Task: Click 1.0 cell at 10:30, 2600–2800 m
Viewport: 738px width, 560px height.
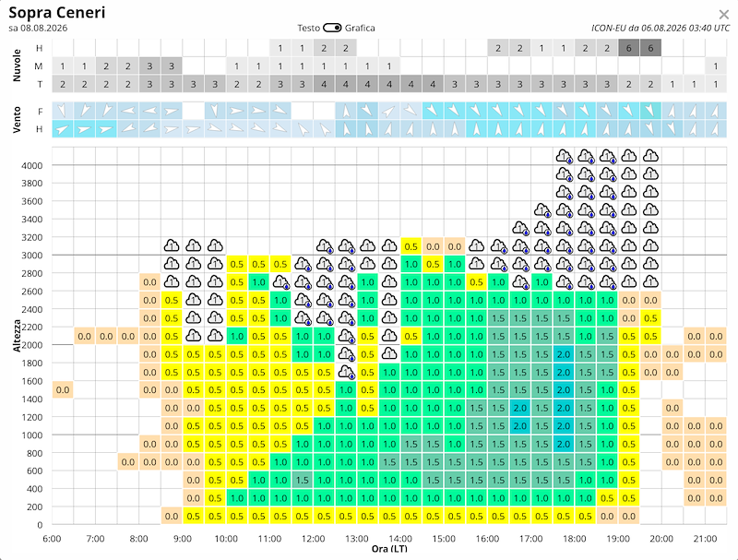Action: coord(258,282)
